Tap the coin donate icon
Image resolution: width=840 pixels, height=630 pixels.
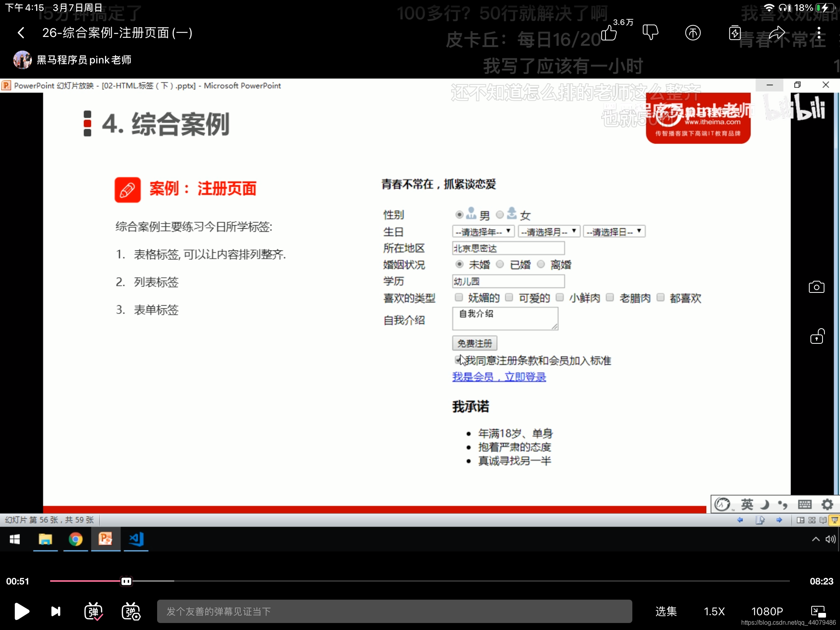[693, 33]
